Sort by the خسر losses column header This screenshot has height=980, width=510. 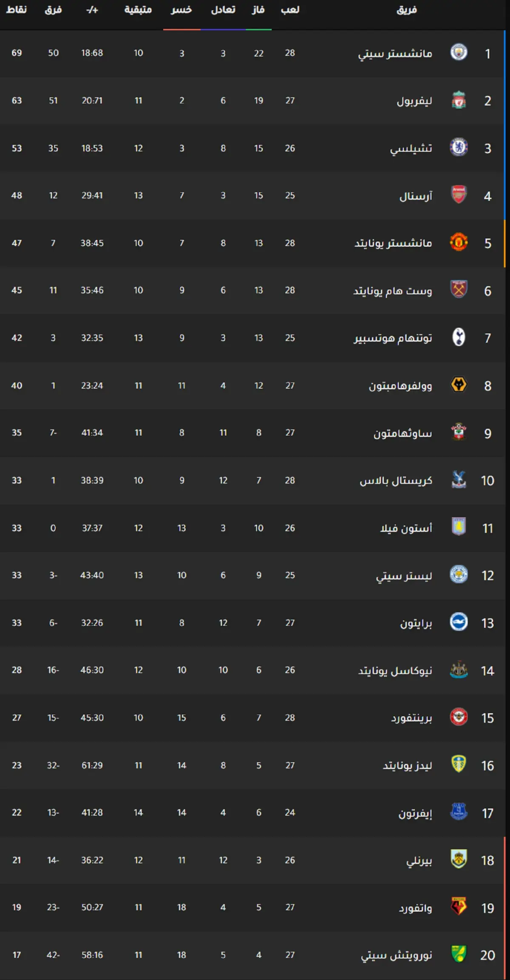[x=181, y=10]
